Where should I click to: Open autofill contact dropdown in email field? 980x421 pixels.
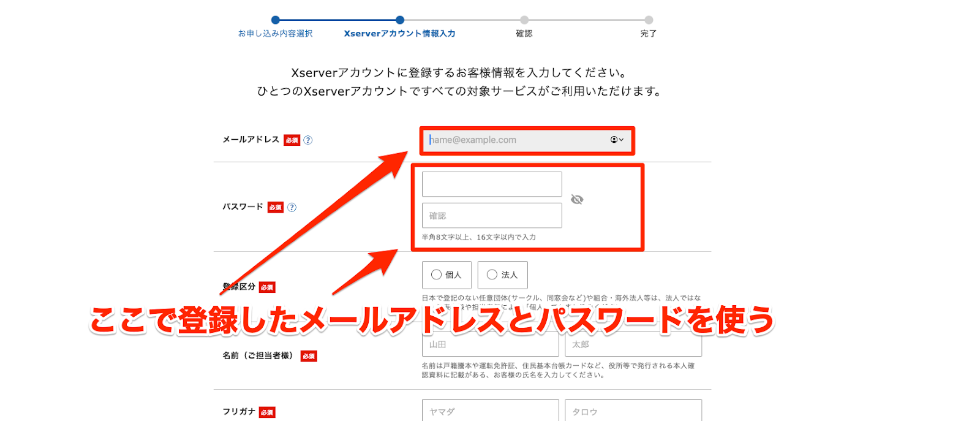617,140
